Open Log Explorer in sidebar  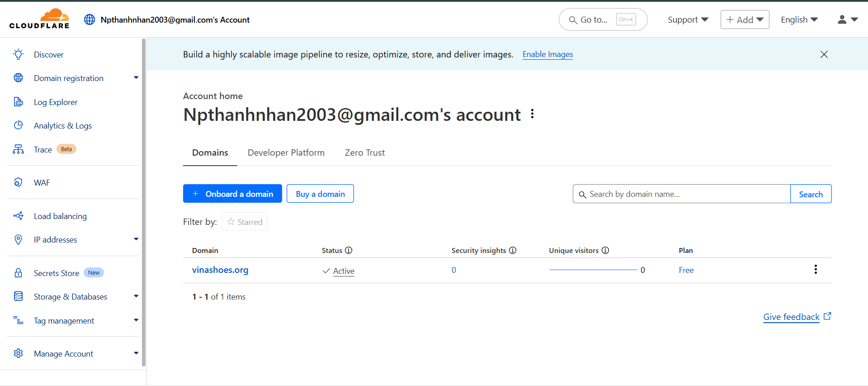56,102
